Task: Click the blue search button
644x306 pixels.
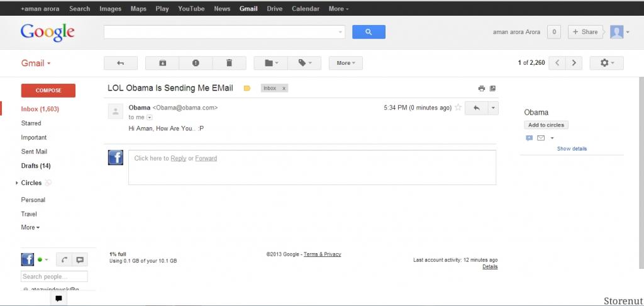Action: click(369, 32)
